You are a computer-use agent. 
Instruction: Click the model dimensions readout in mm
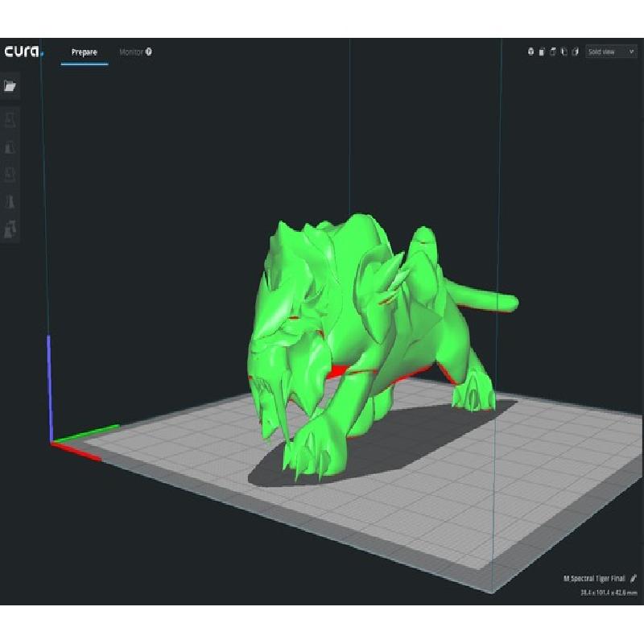[609, 592]
